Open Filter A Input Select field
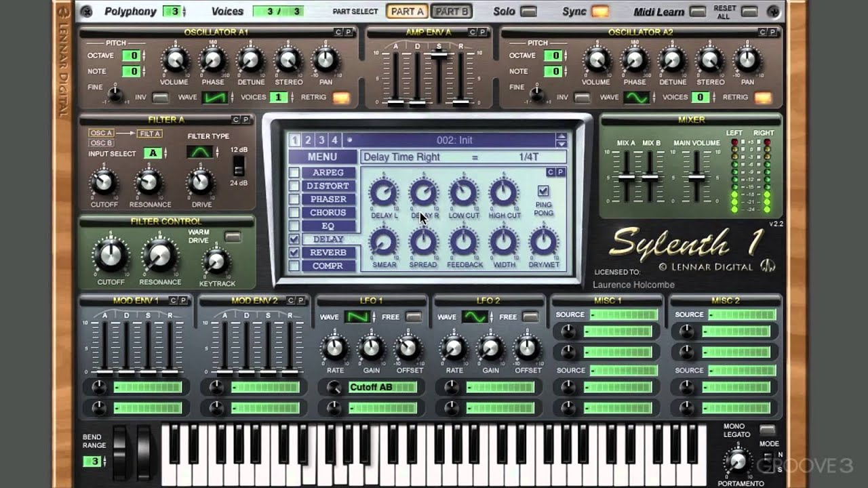Image resolution: width=868 pixels, height=488 pixels. click(153, 153)
